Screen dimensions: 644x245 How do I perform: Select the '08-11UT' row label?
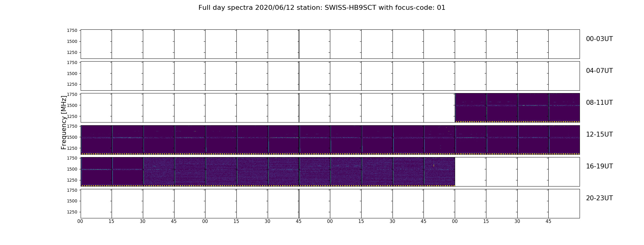pos(599,103)
